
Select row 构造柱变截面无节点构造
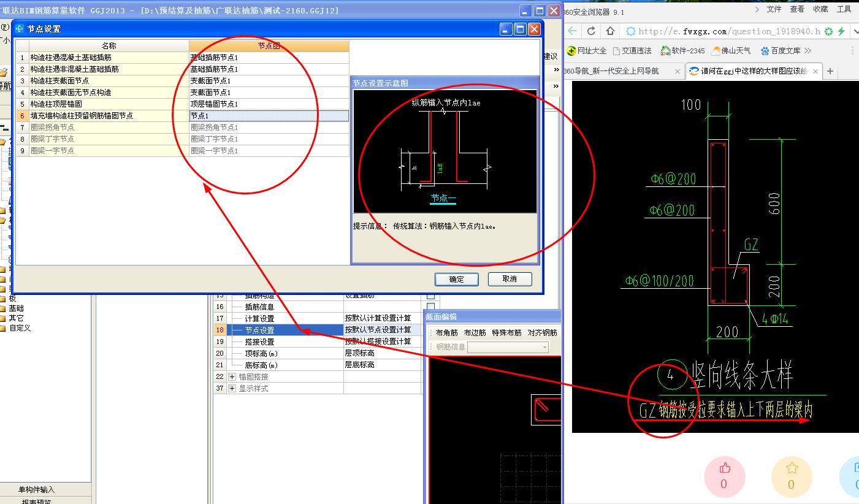point(109,93)
